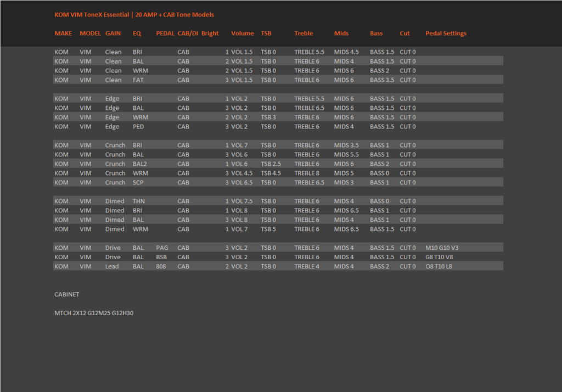Select the Volume column header
The height and width of the screenshot is (392, 562).
[x=242, y=33]
